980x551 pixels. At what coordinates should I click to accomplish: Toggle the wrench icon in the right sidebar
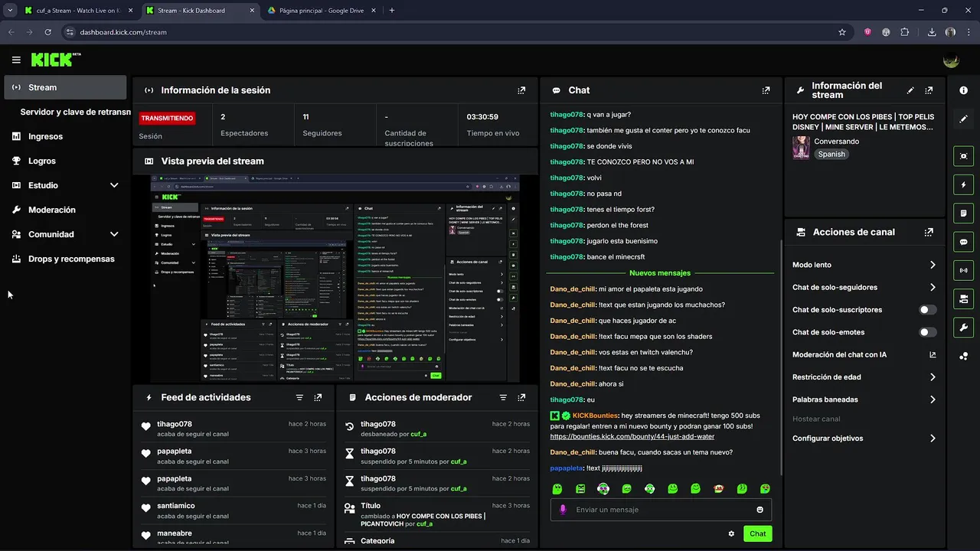tap(963, 328)
